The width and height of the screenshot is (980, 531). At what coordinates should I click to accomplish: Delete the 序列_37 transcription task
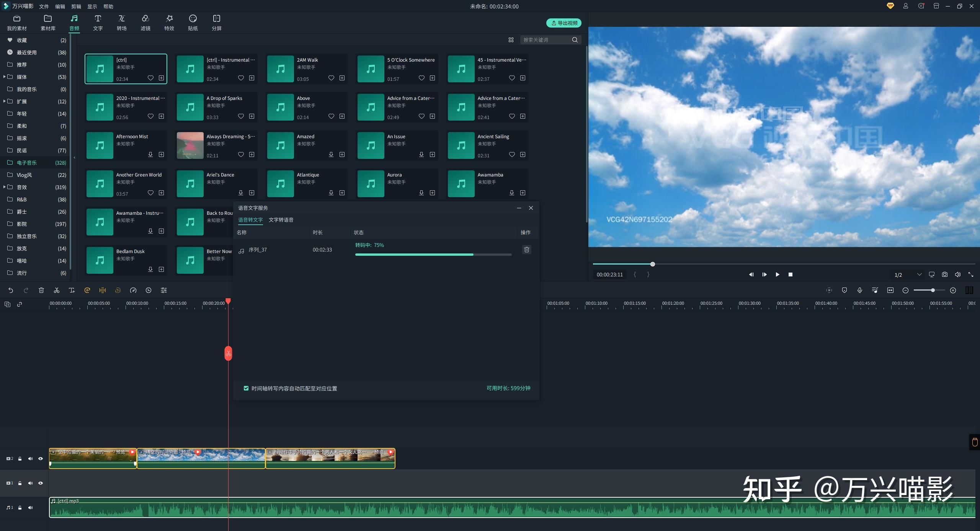click(x=527, y=250)
